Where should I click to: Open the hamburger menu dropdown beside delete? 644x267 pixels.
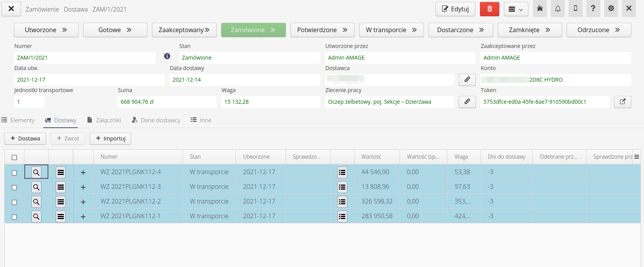click(x=516, y=9)
